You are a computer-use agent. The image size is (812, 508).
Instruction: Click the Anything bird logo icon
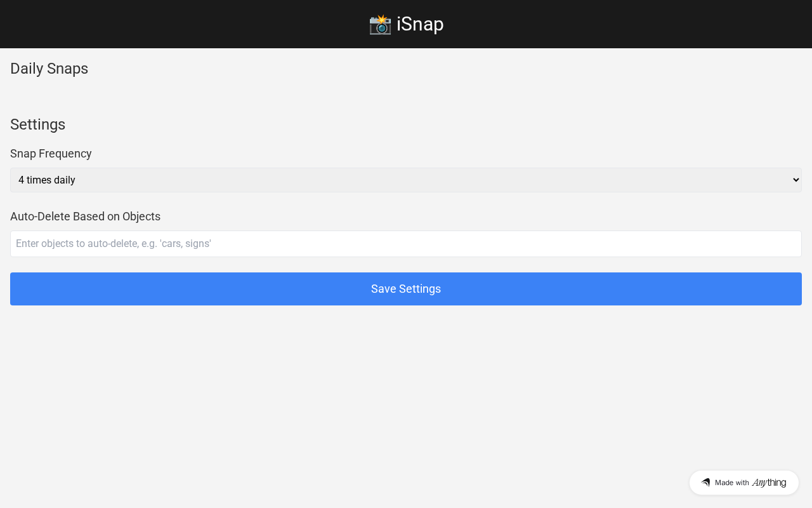pyautogui.click(x=705, y=483)
